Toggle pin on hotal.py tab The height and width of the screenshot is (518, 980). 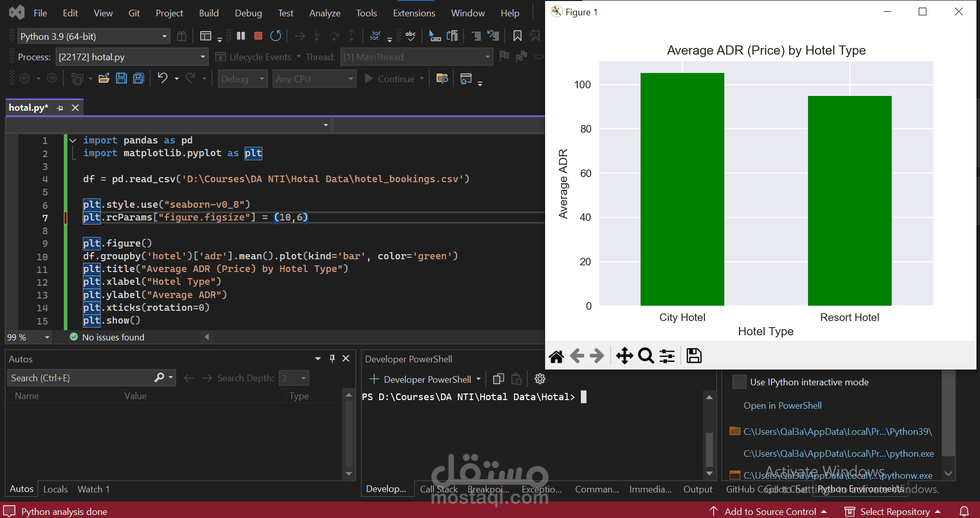pyautogui.click(x=60, y=108)
